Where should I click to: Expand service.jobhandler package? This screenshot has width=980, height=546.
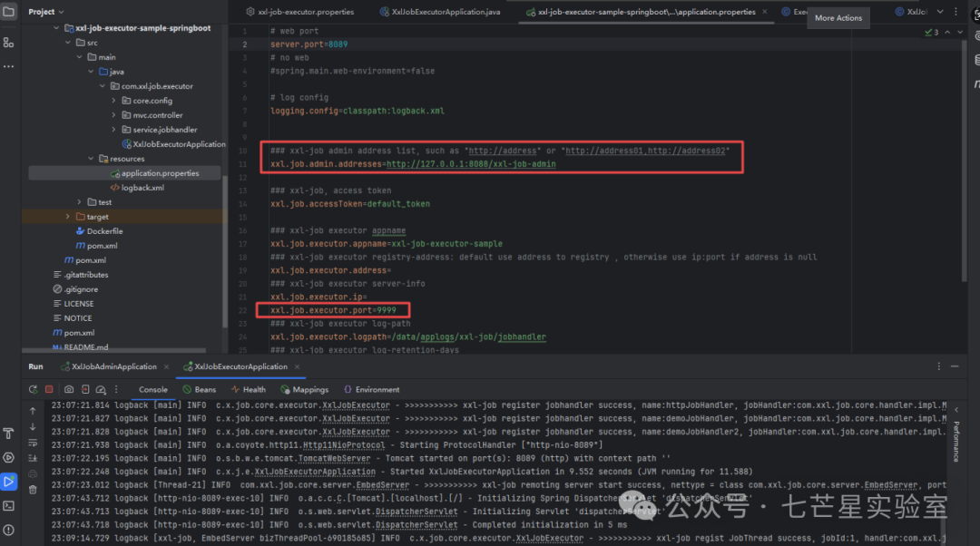113,130
